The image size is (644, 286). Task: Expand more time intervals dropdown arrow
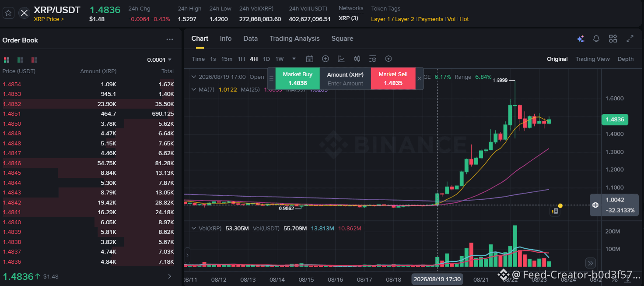[294, 59]
